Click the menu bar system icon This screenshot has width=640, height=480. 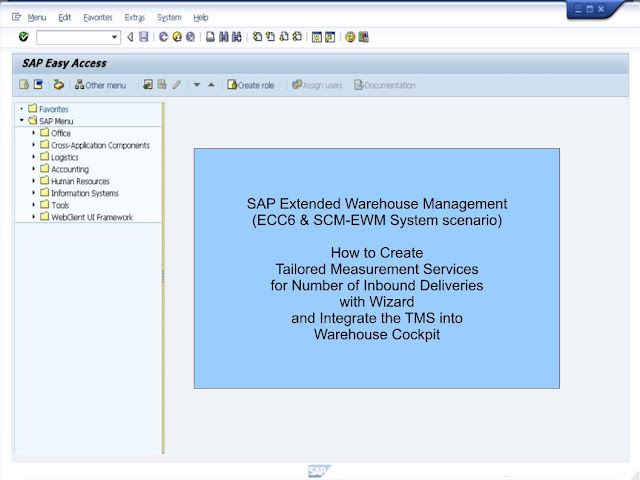click(16, 17)
